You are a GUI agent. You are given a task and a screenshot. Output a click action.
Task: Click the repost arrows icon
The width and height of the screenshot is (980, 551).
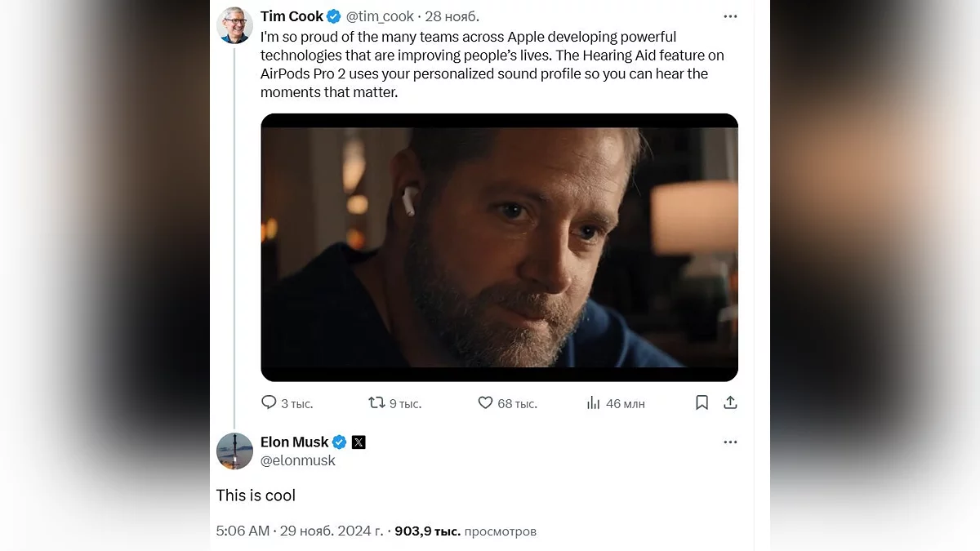pyautogui.click(x=376, y=402)
